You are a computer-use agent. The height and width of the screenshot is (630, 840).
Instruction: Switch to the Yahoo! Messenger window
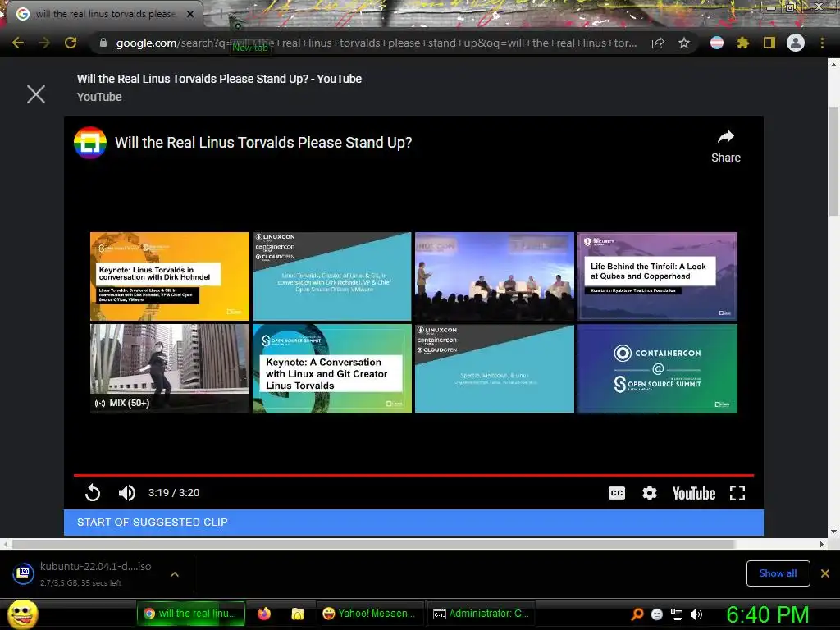(x=370, y=614)
